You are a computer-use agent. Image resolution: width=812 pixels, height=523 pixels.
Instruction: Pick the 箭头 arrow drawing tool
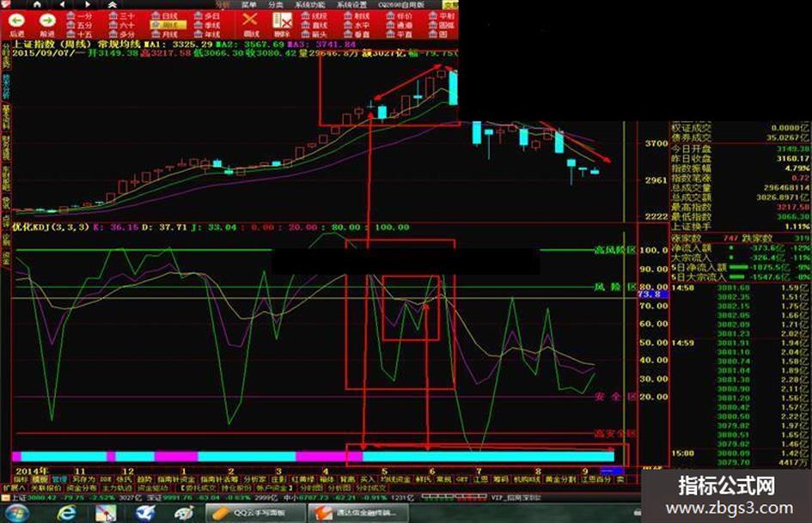point(314,33)
